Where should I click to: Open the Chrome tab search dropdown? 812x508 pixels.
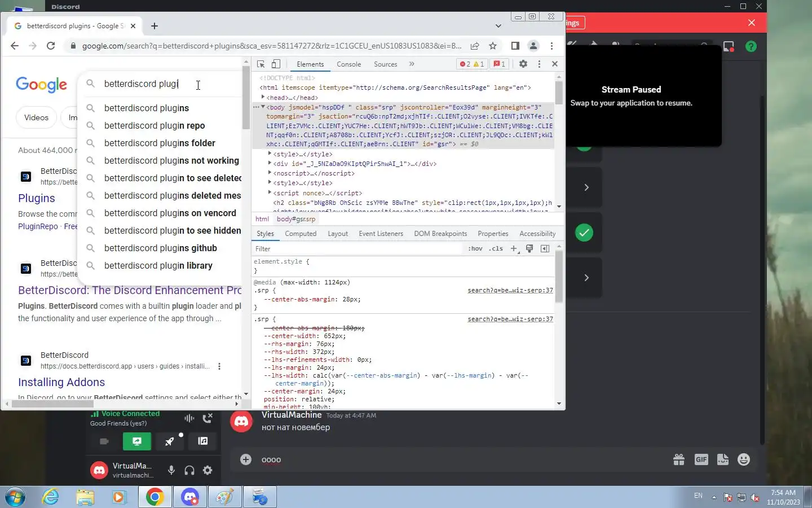coord(498,26)
